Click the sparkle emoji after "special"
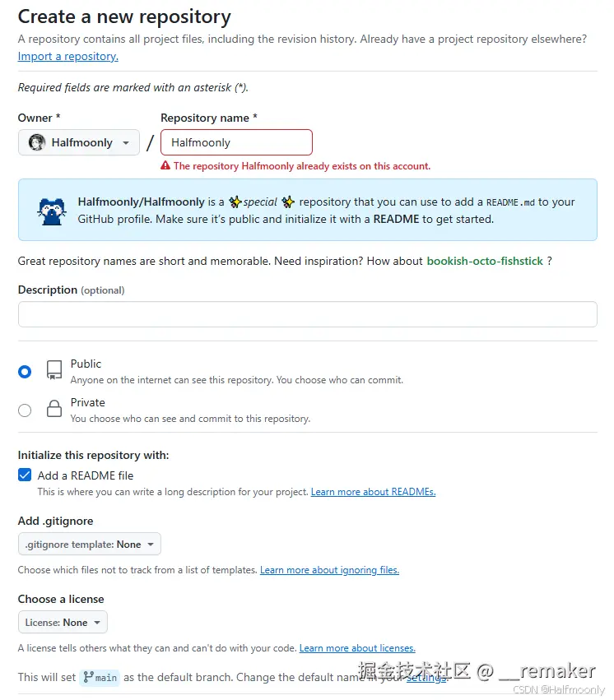 (288, 202)
